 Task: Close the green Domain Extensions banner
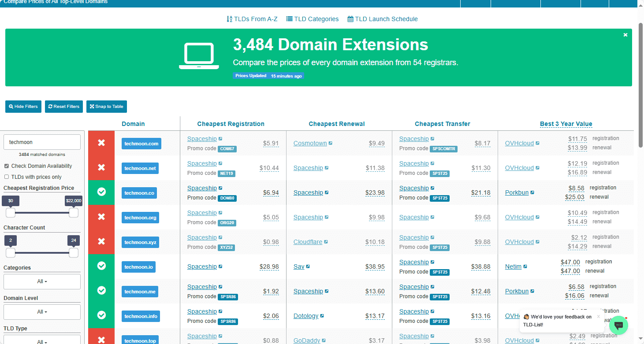pos(625,35)
